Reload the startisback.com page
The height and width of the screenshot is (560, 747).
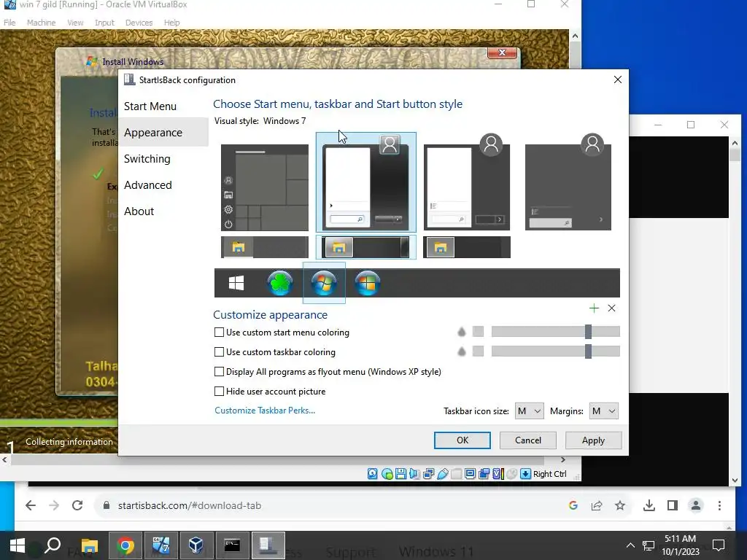tap(77, 506)
